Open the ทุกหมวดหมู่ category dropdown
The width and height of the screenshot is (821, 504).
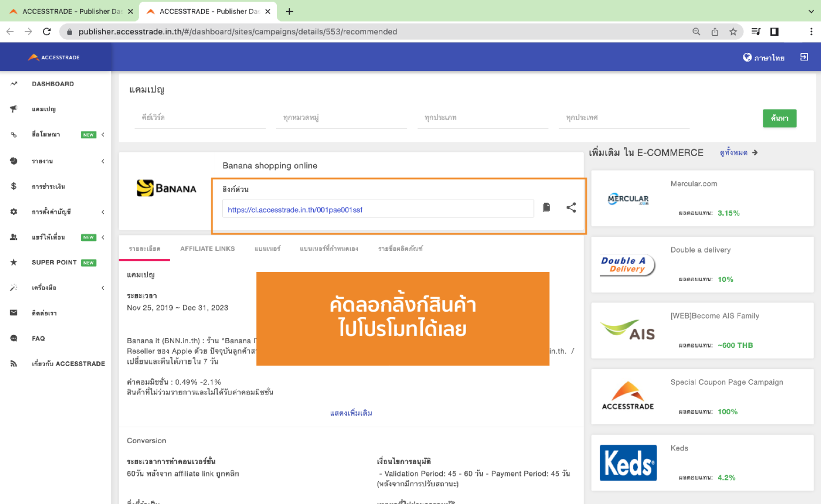click(x=341, y=118)
